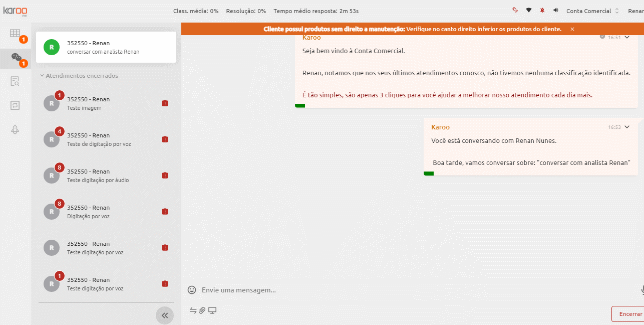The width and height of the screenshot is (644, 325).
Task: Open active chat 'conversar com analista Renan'
Action: 106,47
